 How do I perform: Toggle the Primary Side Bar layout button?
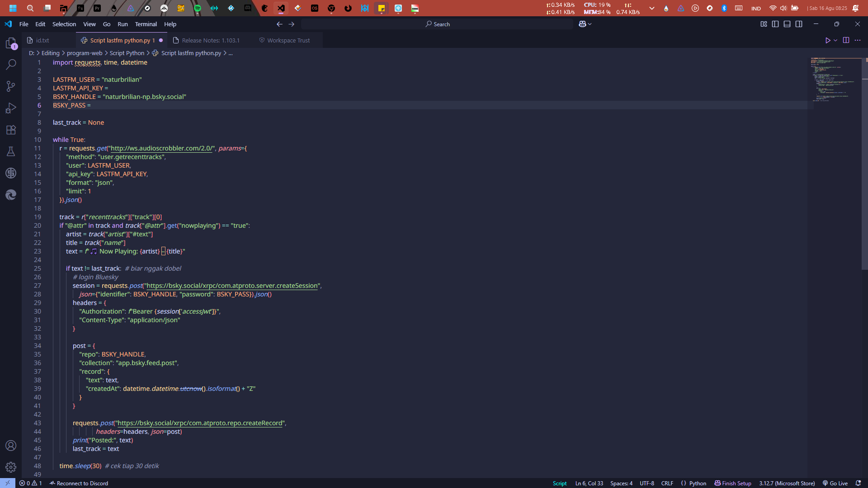[x=775, y=24]
